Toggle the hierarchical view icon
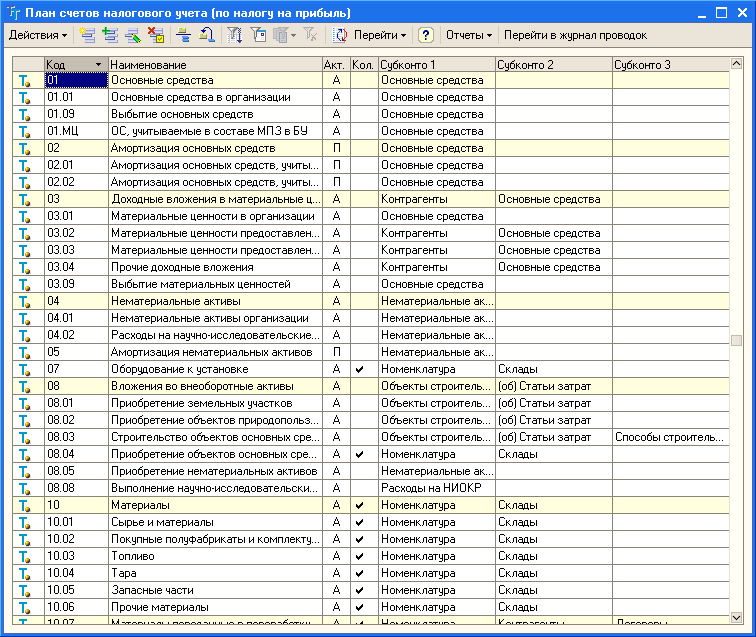The width and height of the screenshot is (756, 637). point(183,35)
